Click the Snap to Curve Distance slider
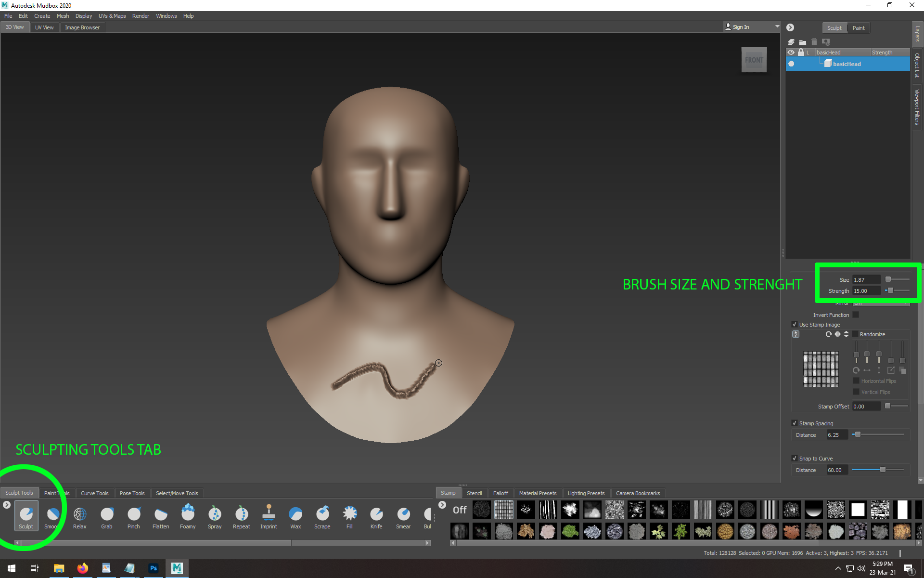The width and height of the screenshot is (924, 578). point(878,470)
